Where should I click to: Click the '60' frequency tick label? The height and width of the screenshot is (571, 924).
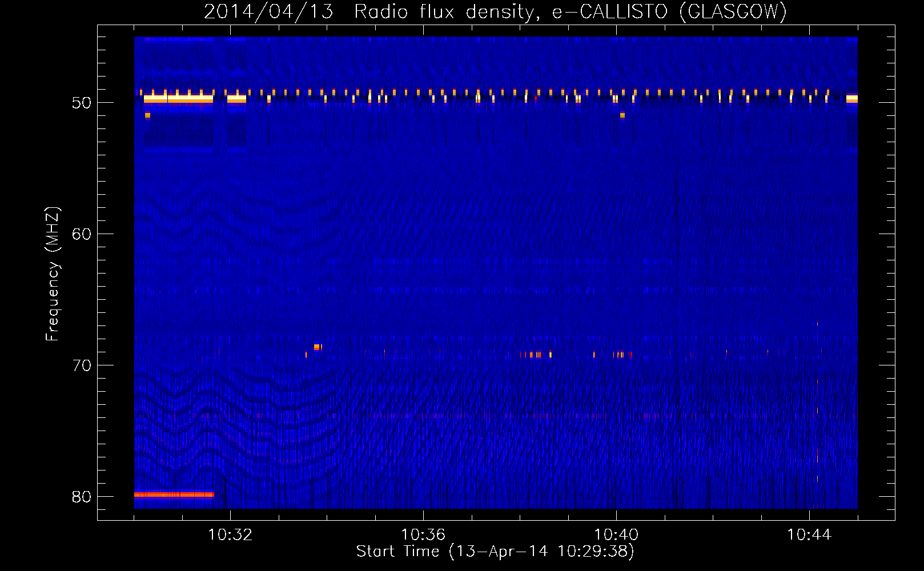(x=82, y=234)
